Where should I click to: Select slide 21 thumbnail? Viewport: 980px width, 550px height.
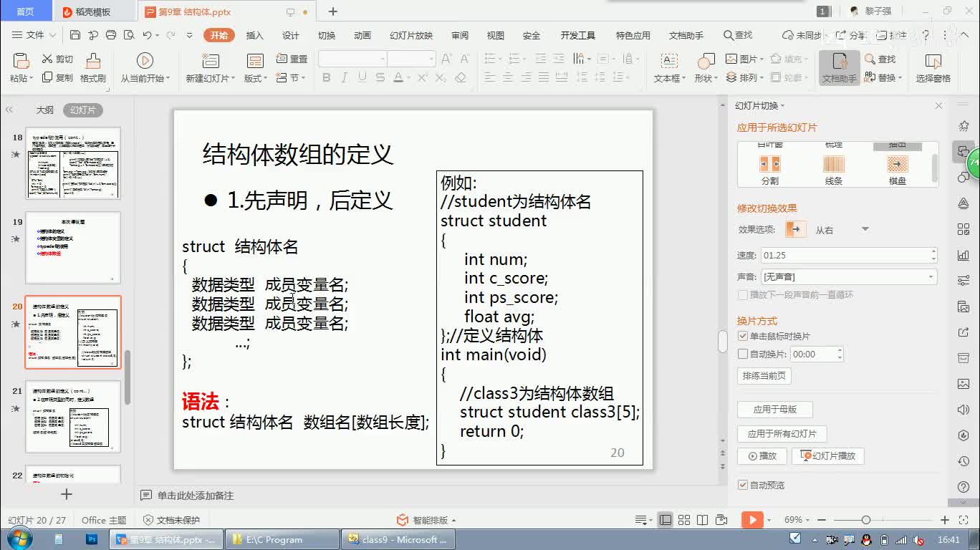point(73,416)
